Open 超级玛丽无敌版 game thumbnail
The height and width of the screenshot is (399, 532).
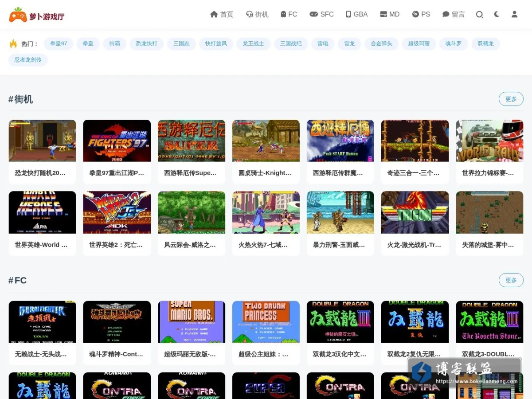(x=192, y=322)
